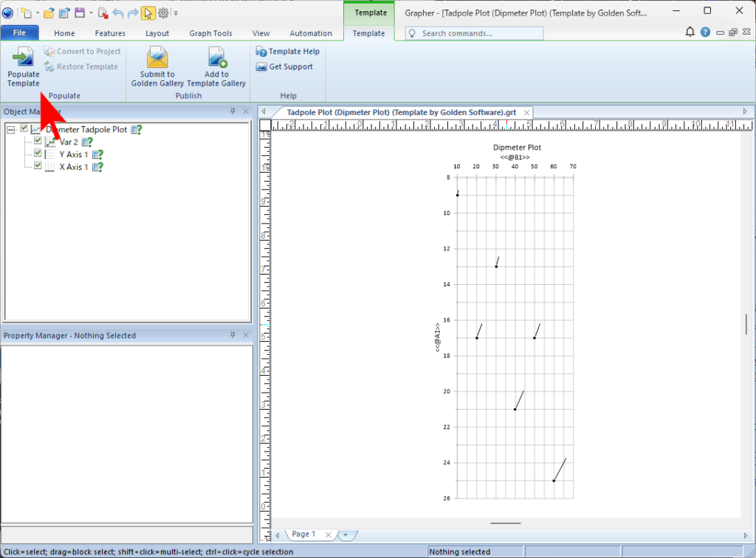The width and height of the screenshot is (756, 558).
Task: Click the Undo arrow icon
Action: click(117, 13)
